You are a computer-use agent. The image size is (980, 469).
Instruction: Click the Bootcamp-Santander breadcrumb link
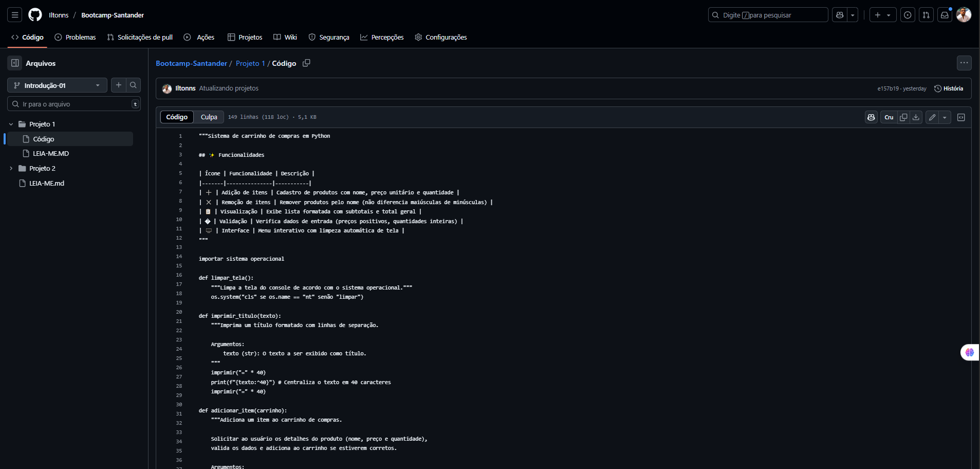pyautogui.click(x=191, y=63)
